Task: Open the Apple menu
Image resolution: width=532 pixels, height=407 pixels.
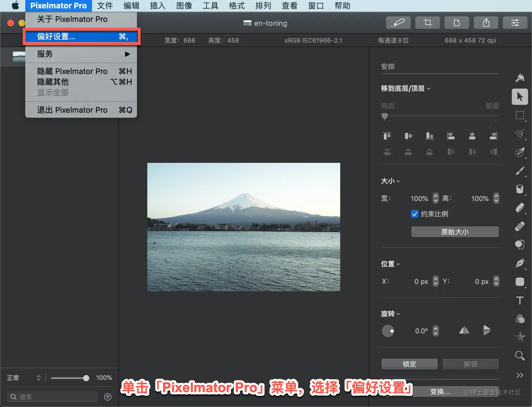Action: coord(15,6)
